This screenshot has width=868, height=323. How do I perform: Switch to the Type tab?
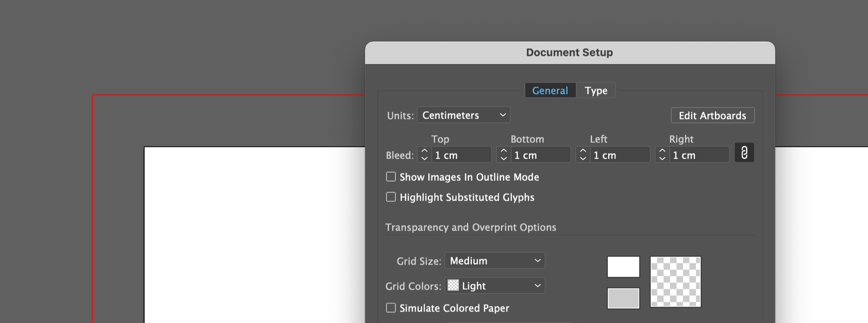click(595, 90)
